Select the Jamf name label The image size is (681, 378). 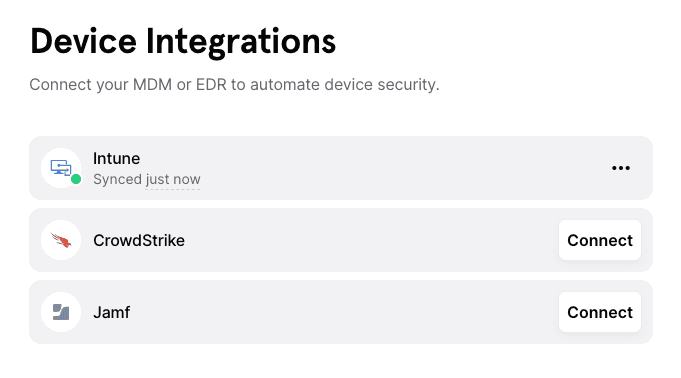click(112, 312)
